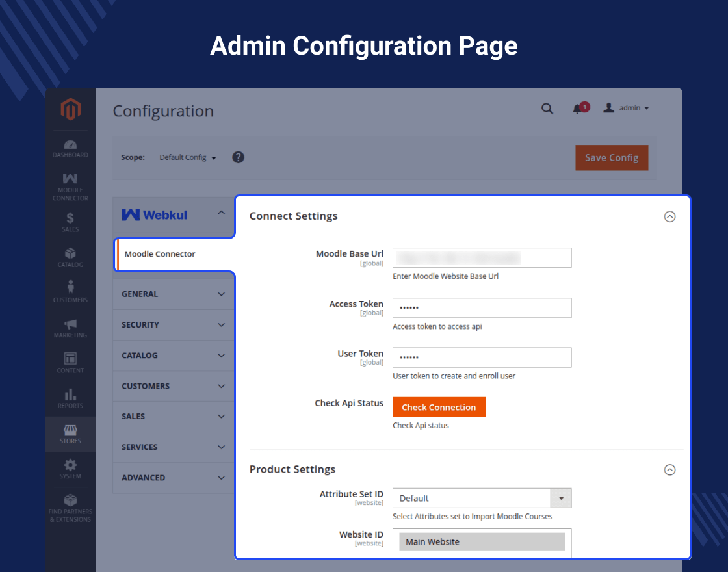Viewport: 728px width, 572px height.
Task: Click 'User token to create and enroll user'
Action: tap(454, 376)
